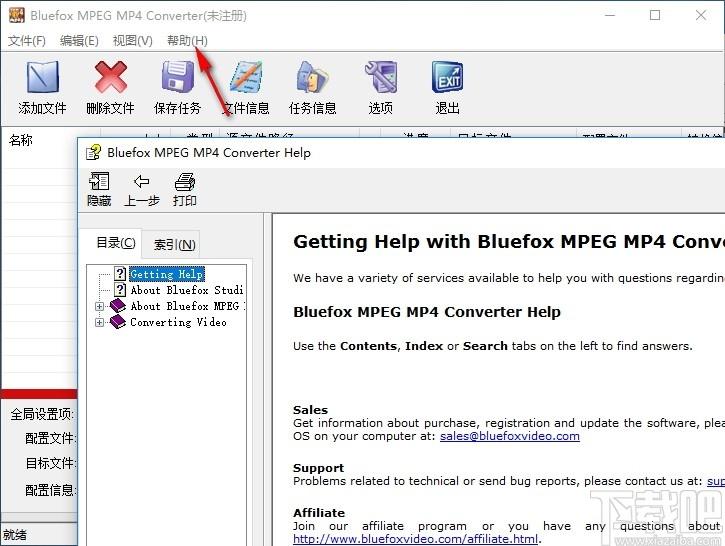Click the question-mark page icon beside About Bluefox Studi
This screenshot has height=546, width=725.
pos(120,289)
